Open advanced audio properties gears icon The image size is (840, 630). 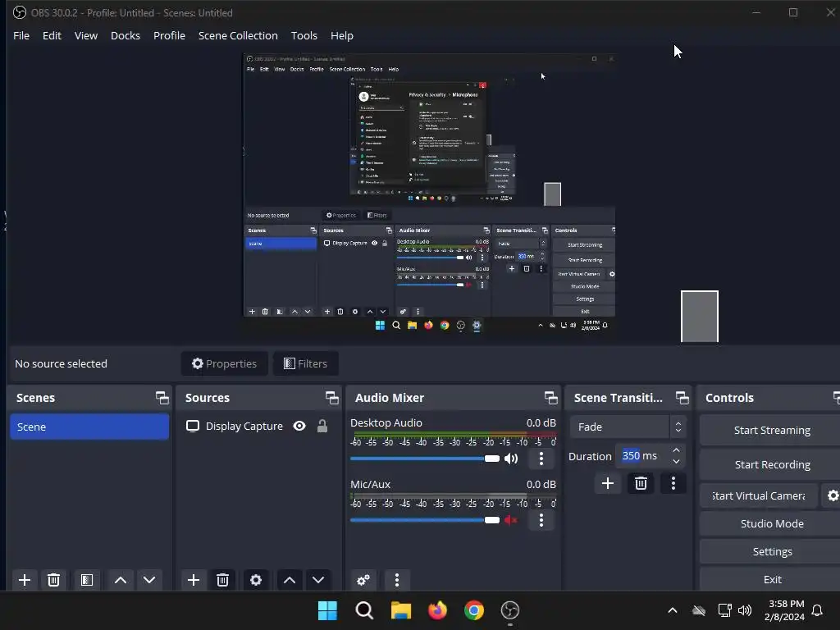pyautogui.click(x=363, y=580)
